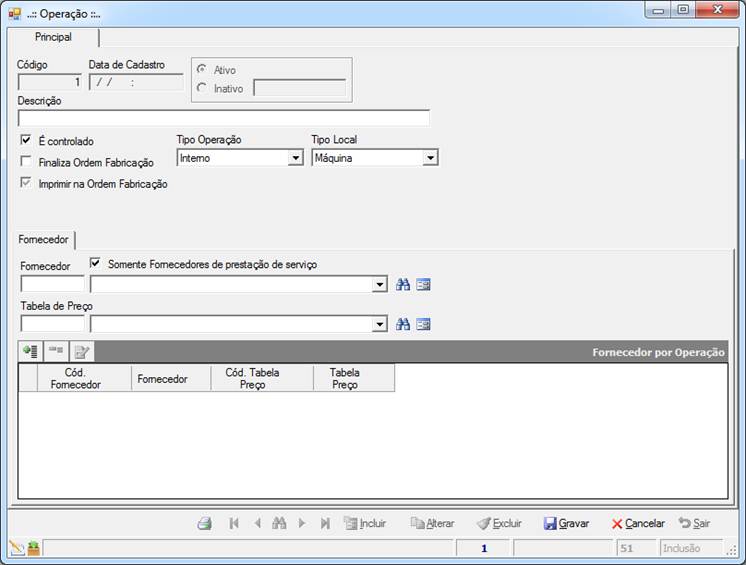The height and width of the screenshot is (565, 746).
Task: Select the Fornecedor sub-tab
Action: 43,239
